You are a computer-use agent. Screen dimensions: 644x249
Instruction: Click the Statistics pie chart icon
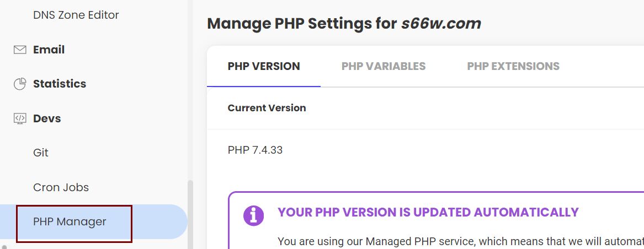tap(20, 84)
